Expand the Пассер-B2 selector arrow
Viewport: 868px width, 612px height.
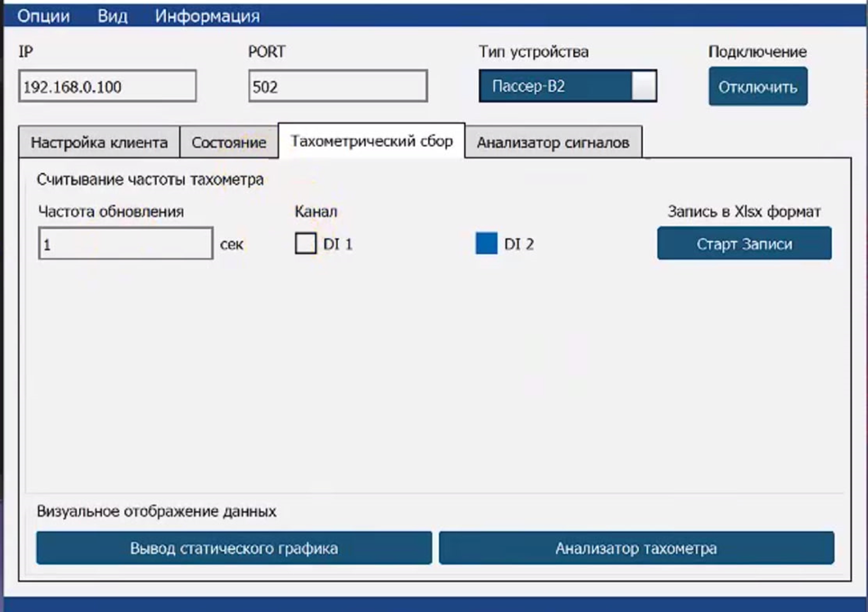tap(644, 86)
